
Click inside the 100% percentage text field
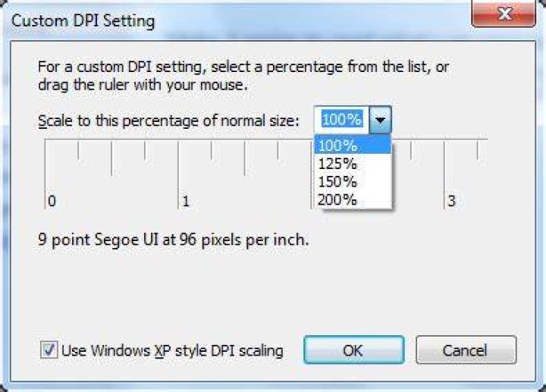(341, 120)
